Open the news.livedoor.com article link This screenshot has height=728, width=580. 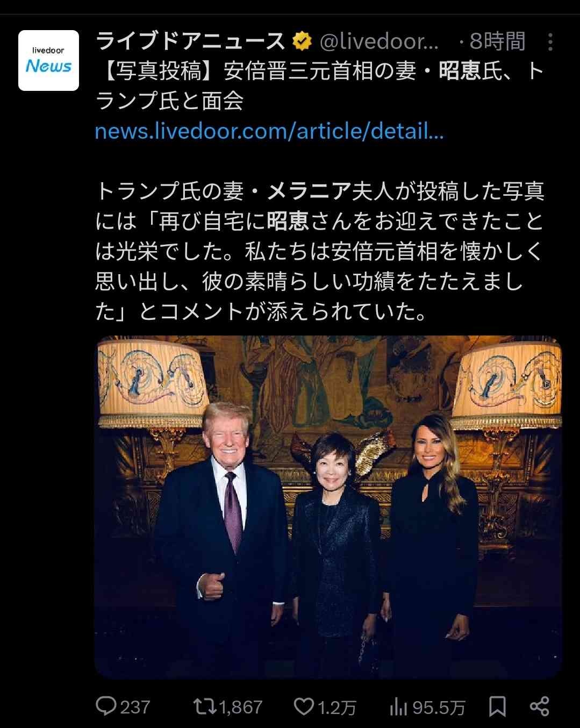click(269, 131)
